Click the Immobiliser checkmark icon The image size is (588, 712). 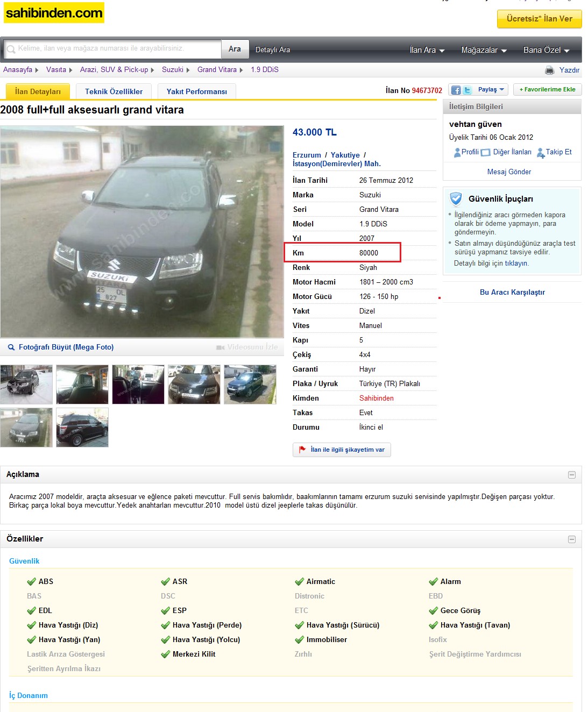[x=300, y=640]
